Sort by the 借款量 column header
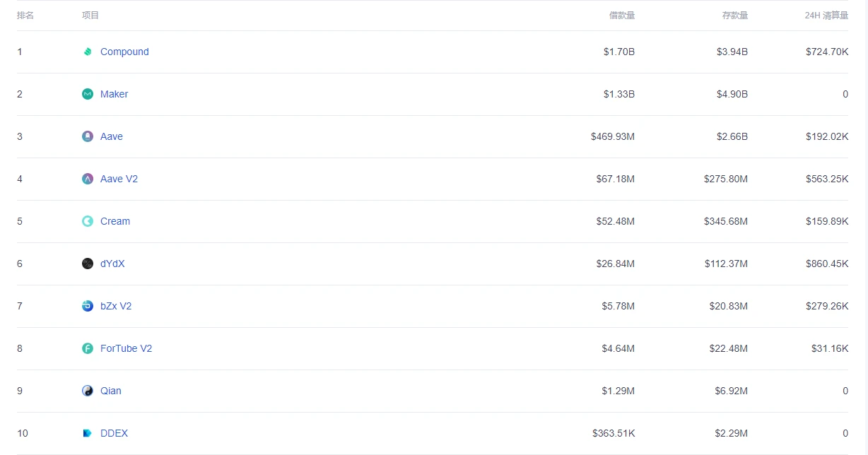 [622, 16]
